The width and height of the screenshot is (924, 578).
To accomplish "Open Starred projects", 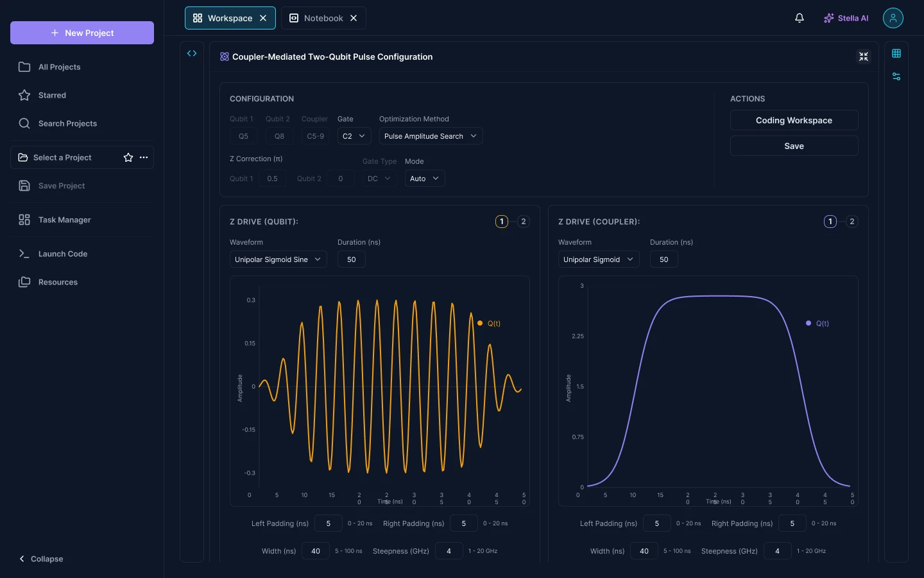I will pos(82,95).
